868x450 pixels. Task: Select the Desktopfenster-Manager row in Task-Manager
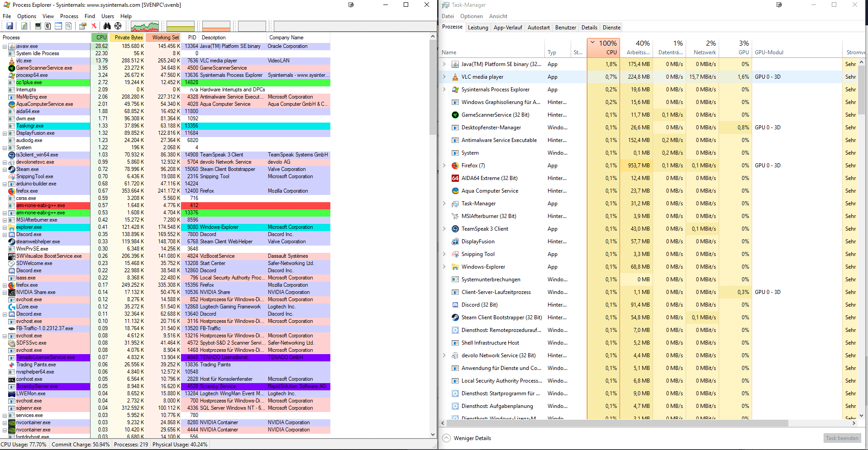pyautogui.click(x=648, y=128)
